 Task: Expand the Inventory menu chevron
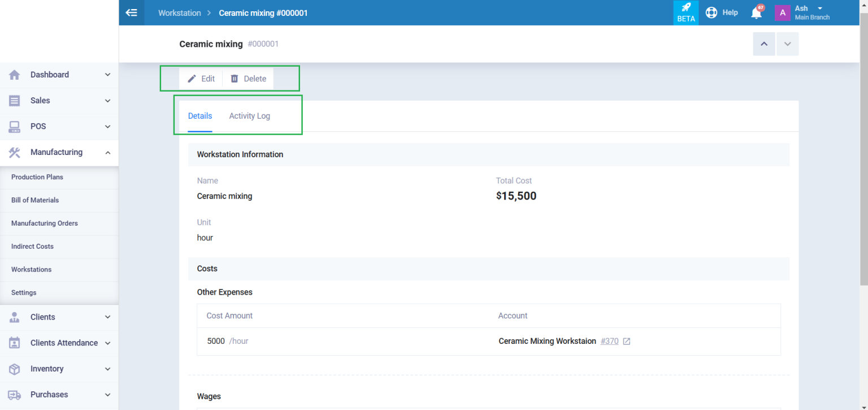point(108,369)
